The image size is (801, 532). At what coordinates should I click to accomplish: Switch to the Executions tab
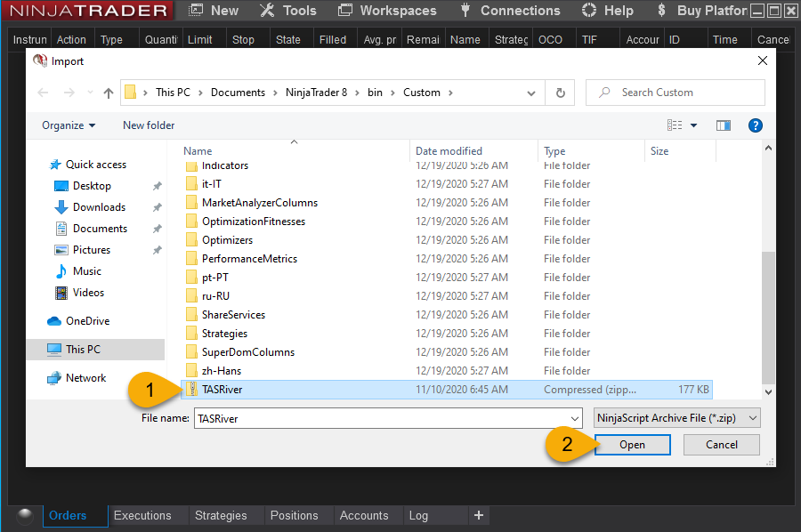click(x=142, y=516)
